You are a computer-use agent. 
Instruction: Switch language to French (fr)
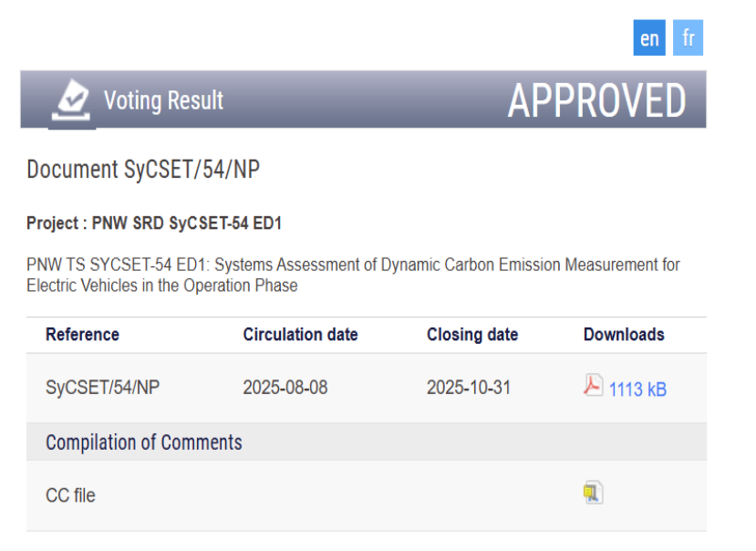689,38
